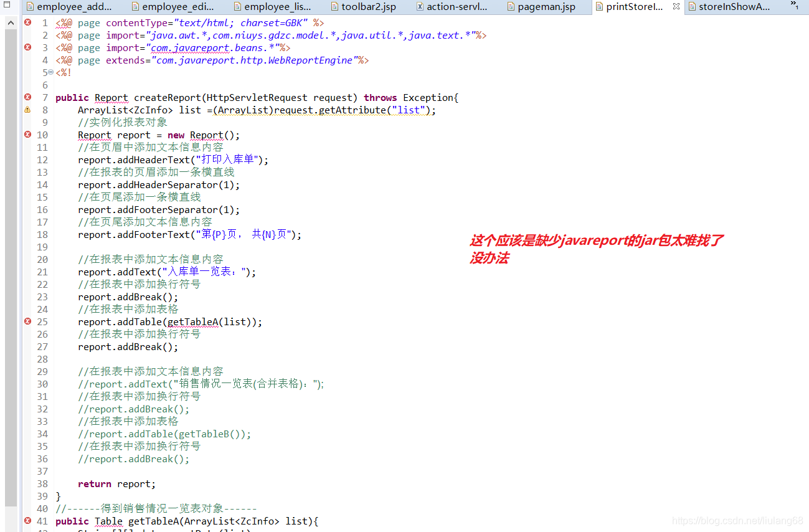The width and height of the screenshot is (809, 532).
Task: Open the pageman.jsp tab
Action: 541,7
